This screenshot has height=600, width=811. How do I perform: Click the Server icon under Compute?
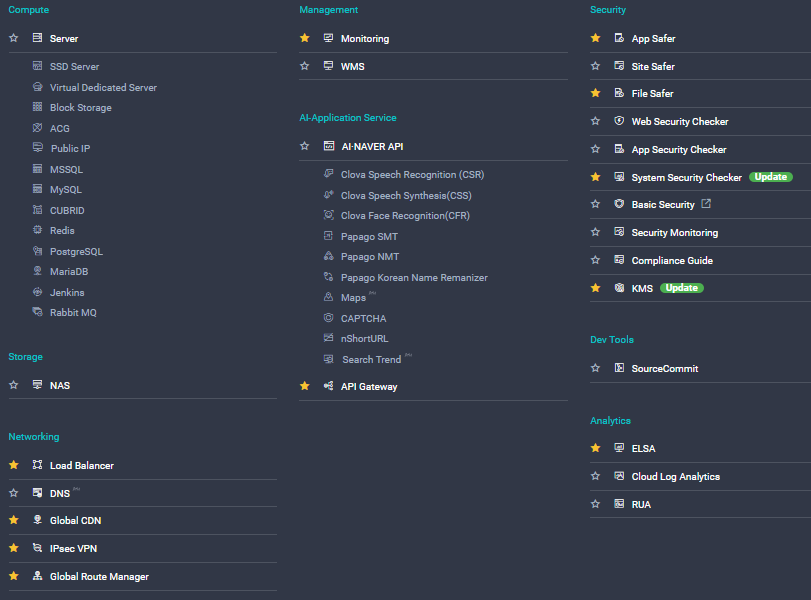pos(37,38)
